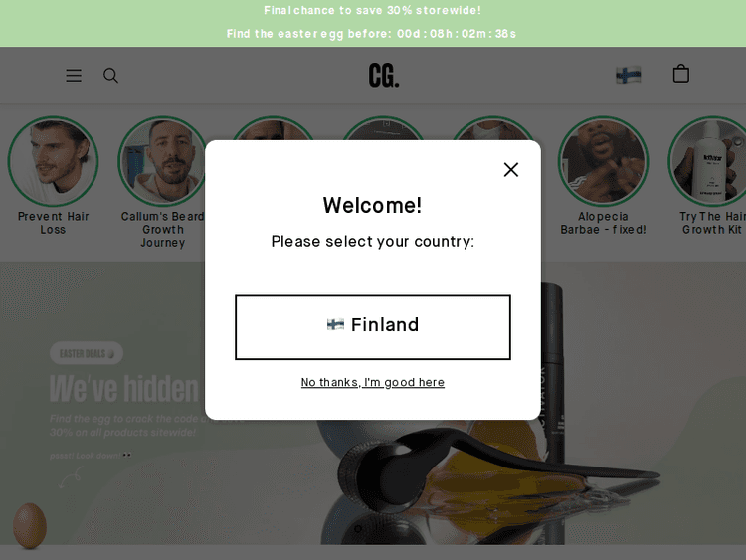Click the search magnifier icon

coord(110,76)
